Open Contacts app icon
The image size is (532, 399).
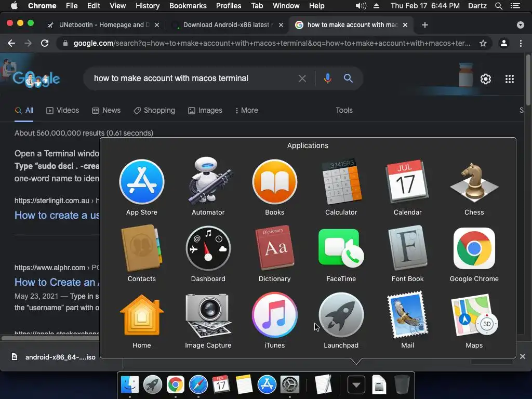(141, 248)
